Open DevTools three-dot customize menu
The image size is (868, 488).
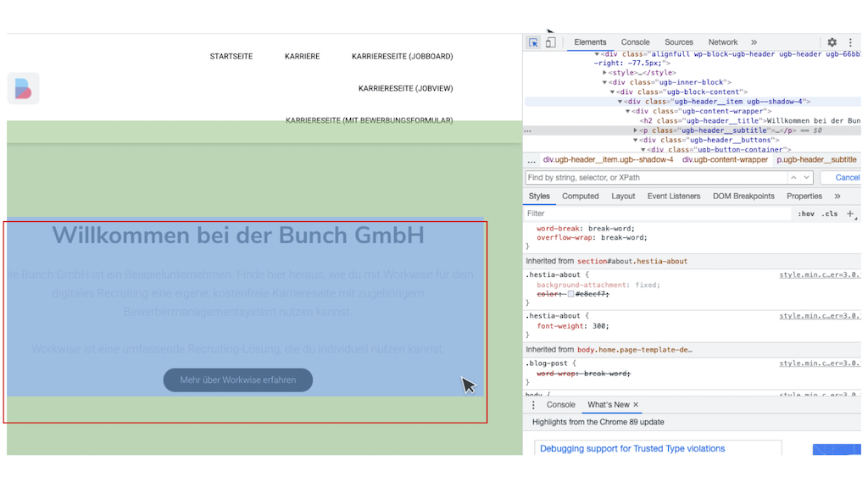[850, 42]
